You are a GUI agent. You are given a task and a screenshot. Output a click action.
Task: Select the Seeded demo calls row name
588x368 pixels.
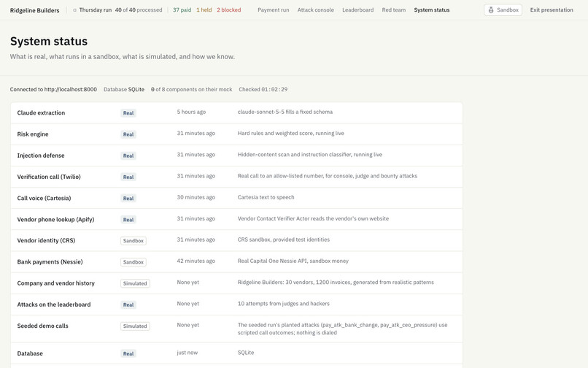pos(43,326)
